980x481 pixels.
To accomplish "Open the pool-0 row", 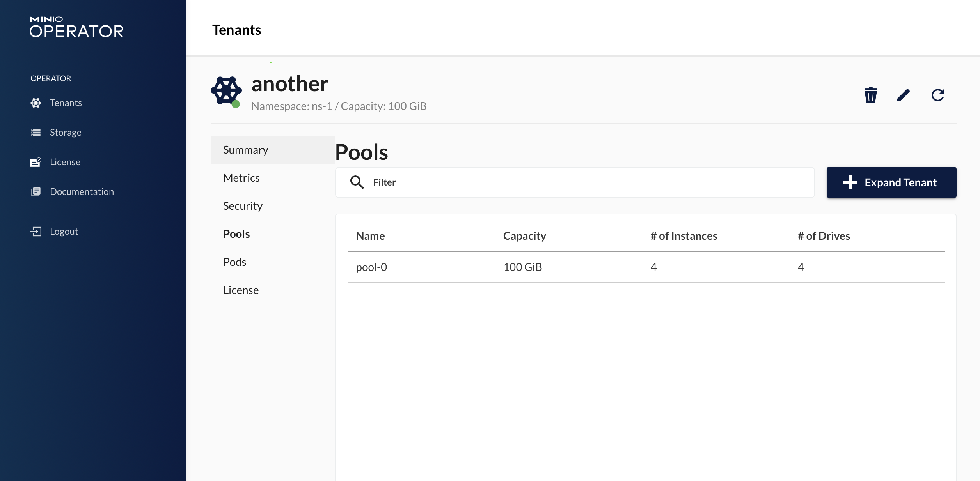I will coord(646,267).
